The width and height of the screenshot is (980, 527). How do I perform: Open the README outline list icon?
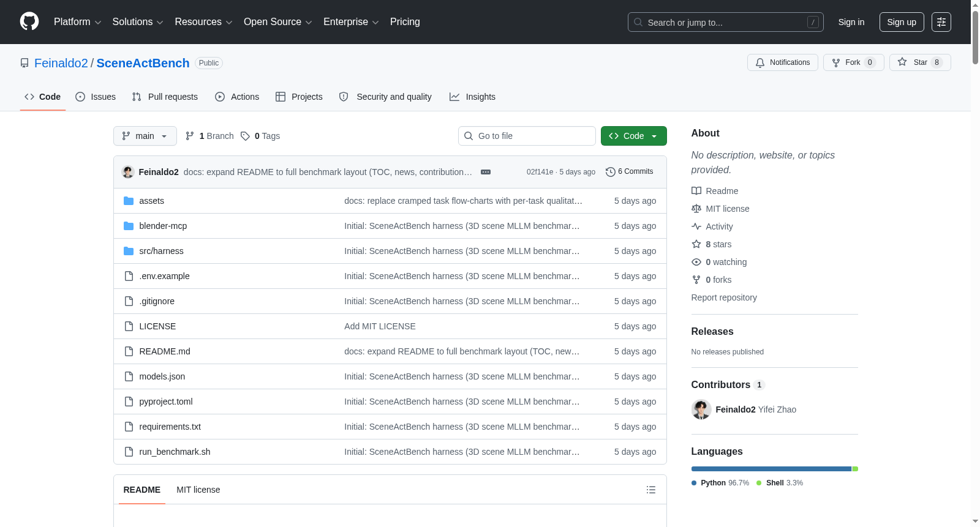pos(651,490)
